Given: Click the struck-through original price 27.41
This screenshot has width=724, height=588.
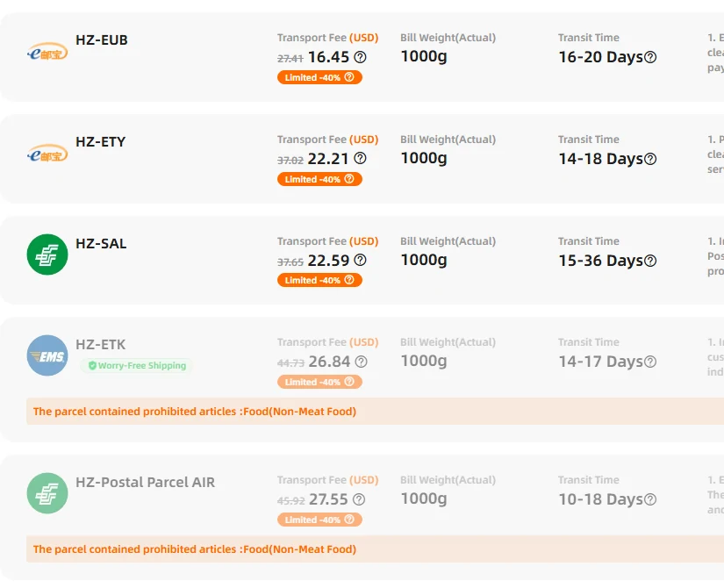Looking at the screenshot, I should [290, 59].
